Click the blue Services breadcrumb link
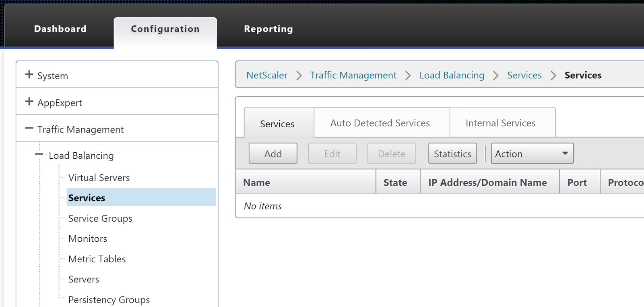 click(524, 75)
